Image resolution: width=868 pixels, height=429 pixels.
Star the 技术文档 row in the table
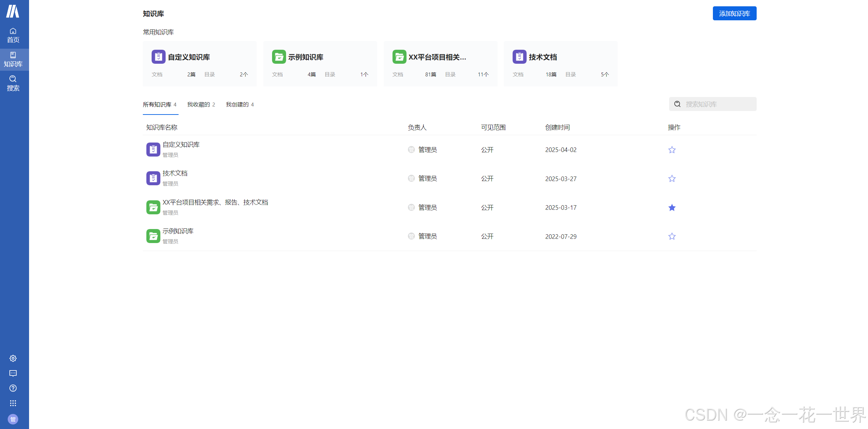(672, 179)
